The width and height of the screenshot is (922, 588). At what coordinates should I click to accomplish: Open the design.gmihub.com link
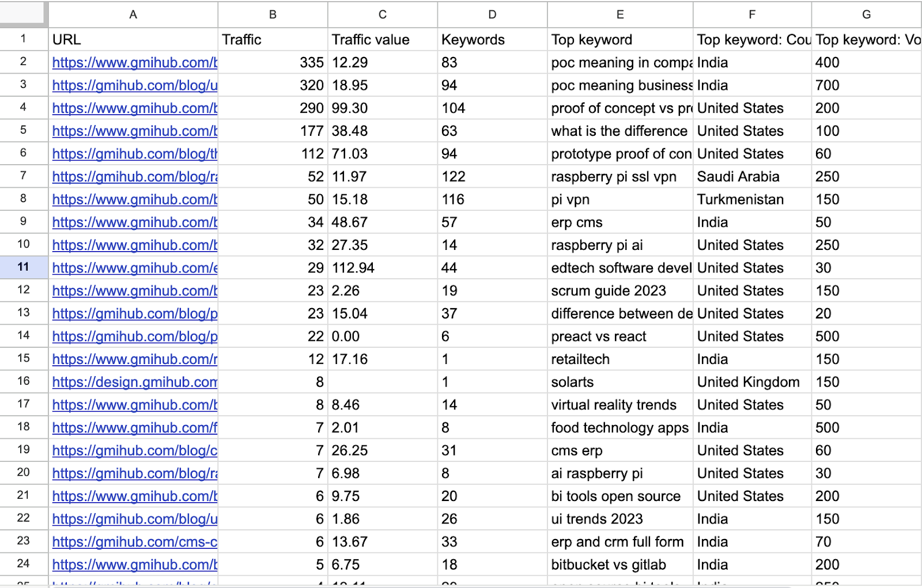pos(135,382)
